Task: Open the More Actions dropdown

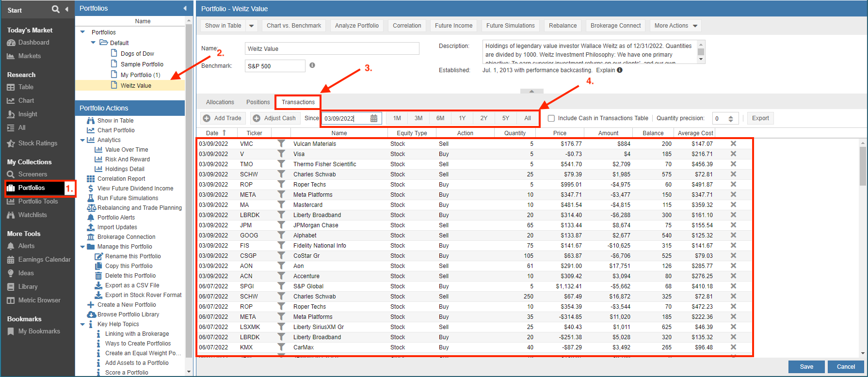Action: coord(676,26)
